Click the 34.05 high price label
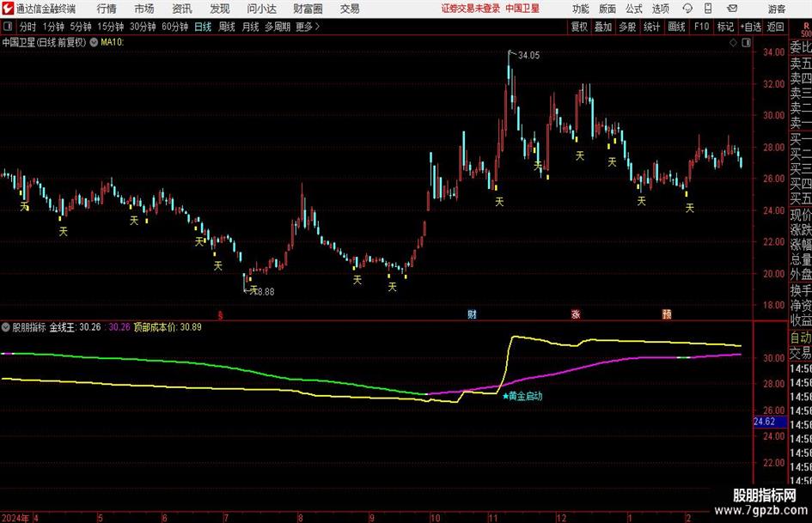The height and width of the screenshot is (523, 812). pyautogui.click(x=528, y=56)
